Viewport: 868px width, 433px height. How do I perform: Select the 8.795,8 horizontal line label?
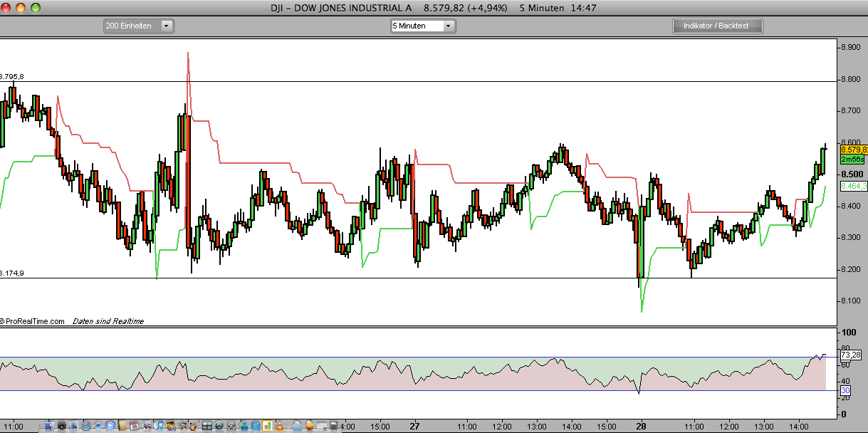click(x=11, y=76)
